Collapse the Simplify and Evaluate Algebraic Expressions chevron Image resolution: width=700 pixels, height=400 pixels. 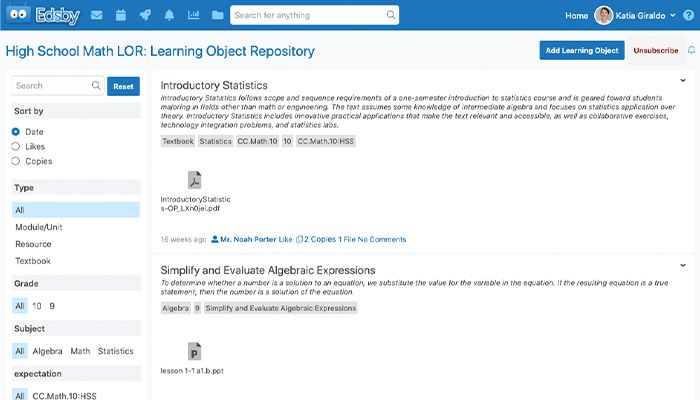coord(682,265)
